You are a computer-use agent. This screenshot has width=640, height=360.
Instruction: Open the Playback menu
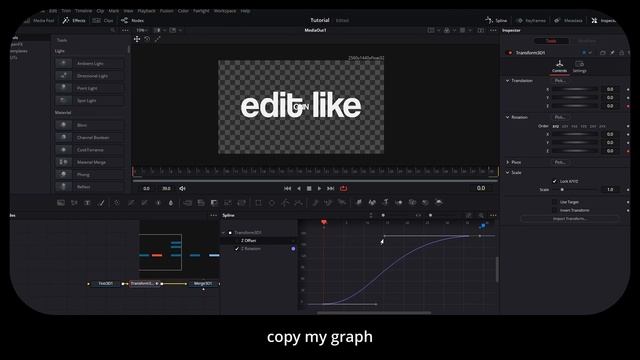(x=146, y=11)
